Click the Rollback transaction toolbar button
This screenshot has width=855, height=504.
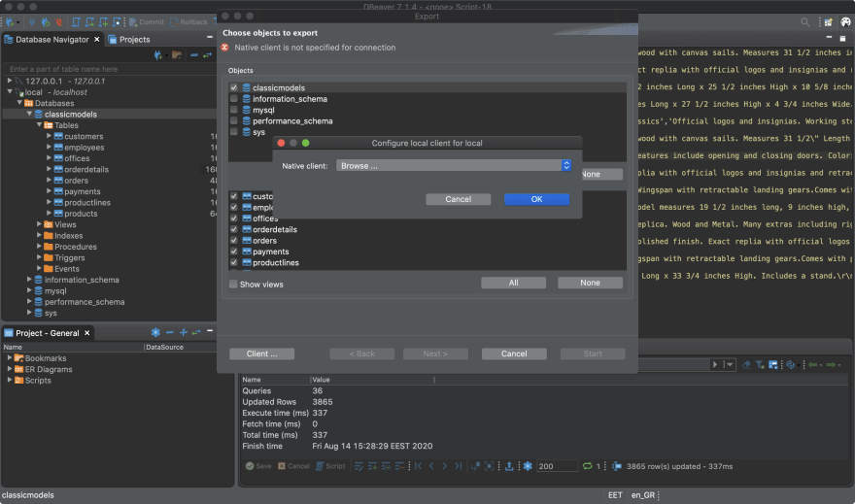[188, 22]
